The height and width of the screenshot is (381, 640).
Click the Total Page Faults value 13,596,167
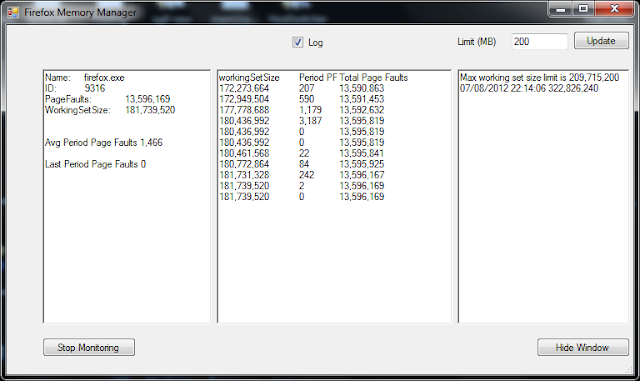click(x=362, y=175)
